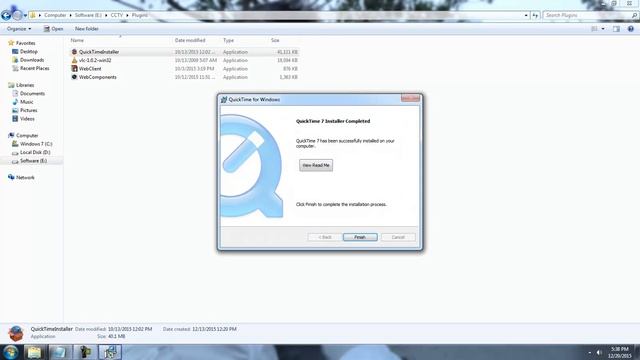This screenshot has height=360, width=640.
Task: Open the recent locations dropdown arrow
Action: click(x=25, y=16)
